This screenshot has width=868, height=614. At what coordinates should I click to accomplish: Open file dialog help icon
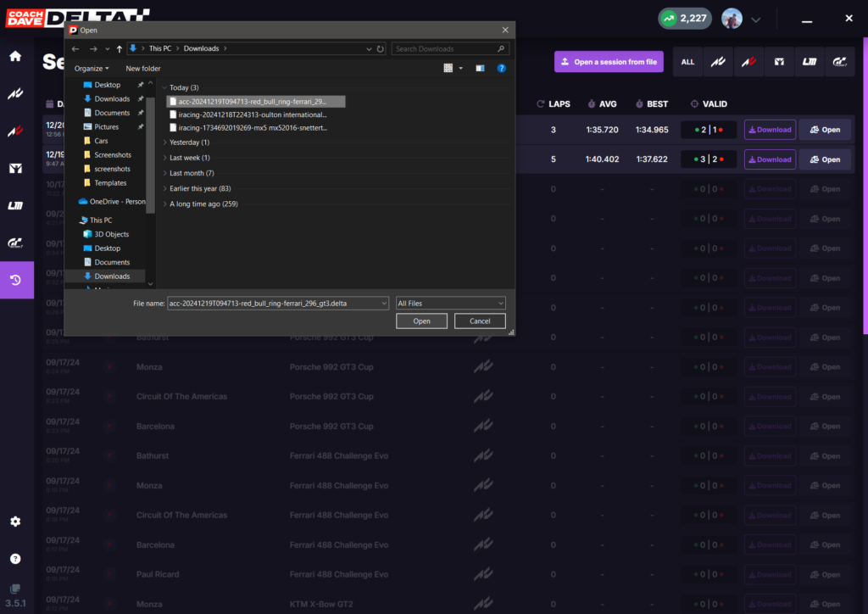[501, 68]
